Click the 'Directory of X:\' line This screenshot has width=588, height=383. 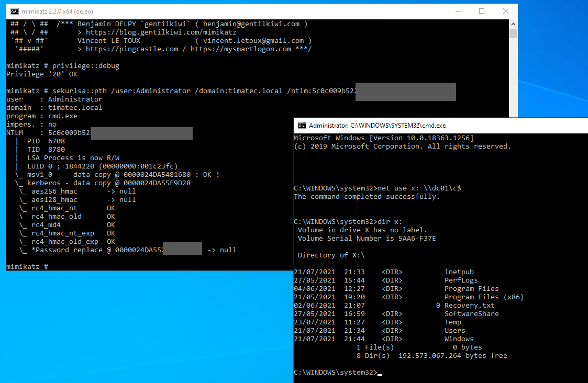click(x=331, y=255)
